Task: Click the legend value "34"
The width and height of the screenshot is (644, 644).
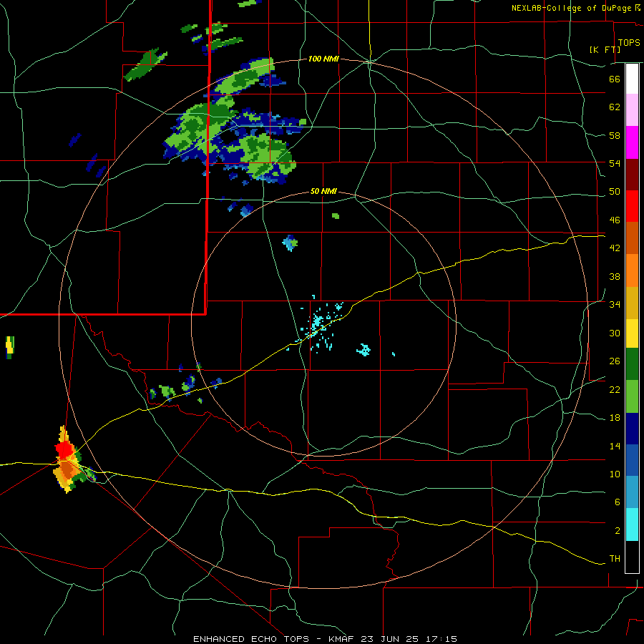Action: [615, 305]
